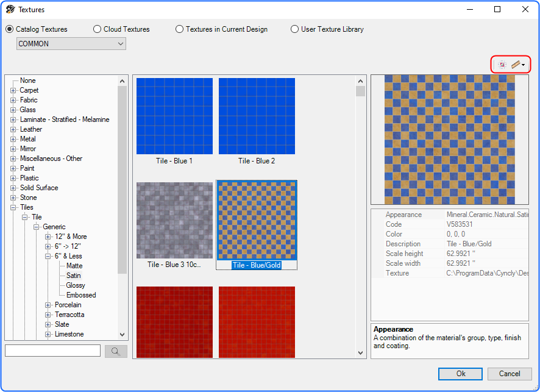Expand the 12" & More node
Image resolution: width=540 pixels, height=392 pixels.
pyautogui.click(x=48, y=237)
